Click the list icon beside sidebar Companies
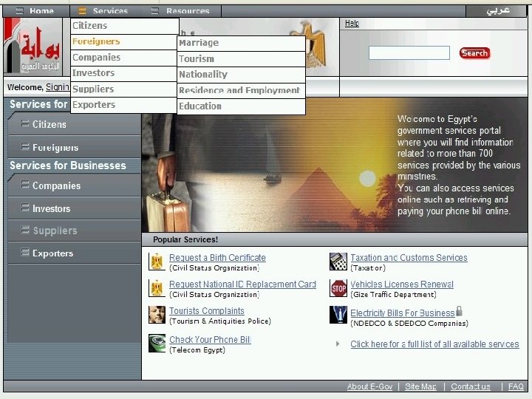The height and width of the screenshot is (399, 532). pos(25,185)
